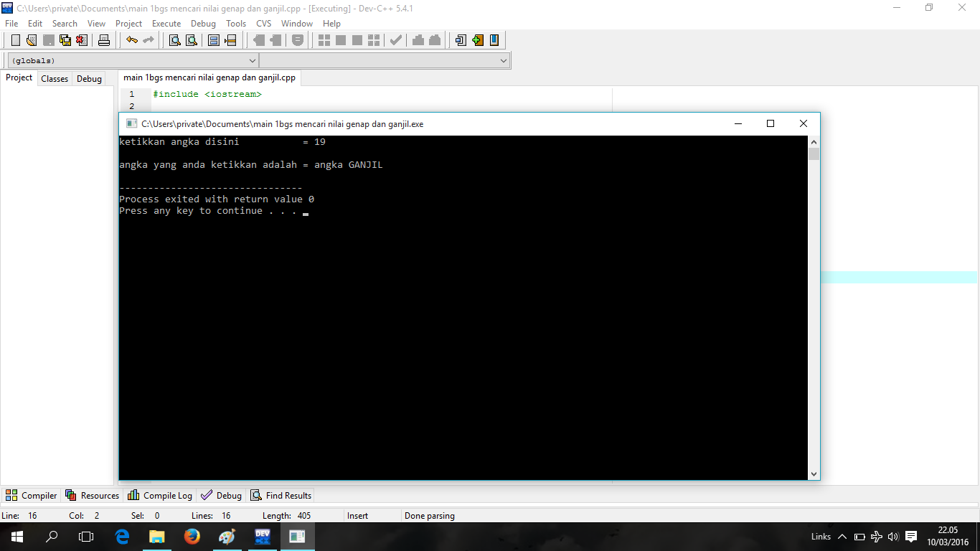Open File Explorer from the taskbar
Screen dimensions: 980x551
[156, 536]
